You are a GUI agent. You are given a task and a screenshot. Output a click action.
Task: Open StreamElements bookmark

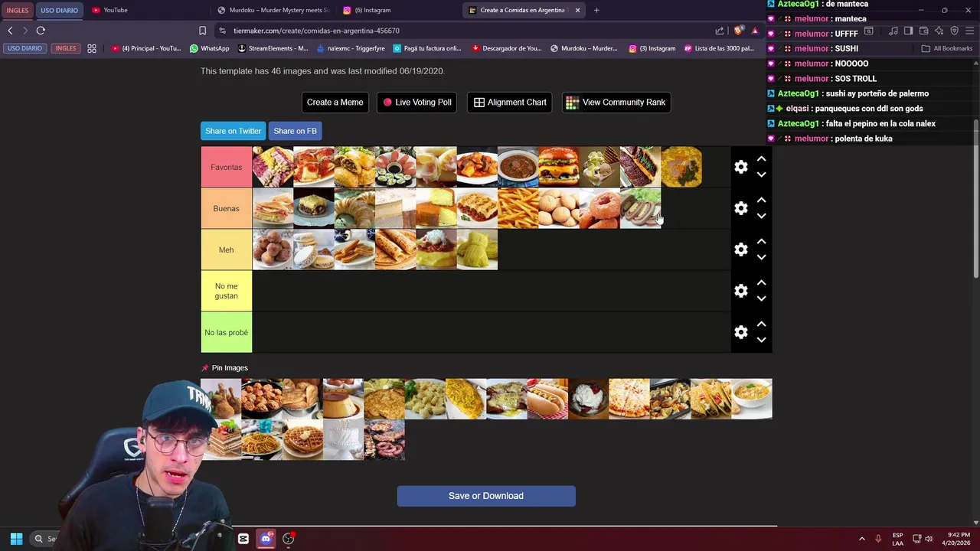pos(273,48)
